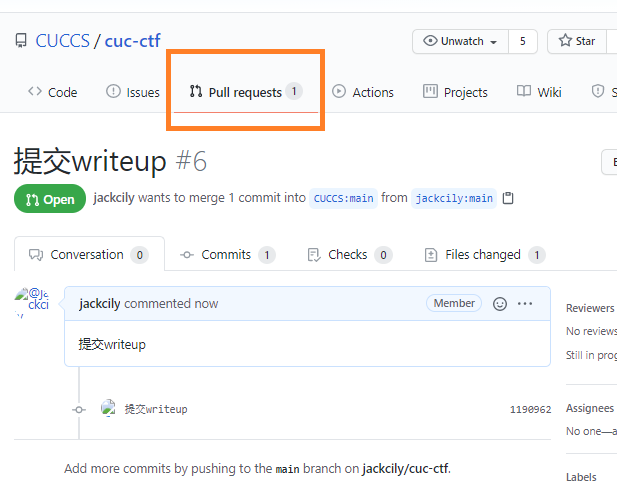617x488 pixels.
Task: Copy the branch name with clipboard icon
Action: point(508,198)
